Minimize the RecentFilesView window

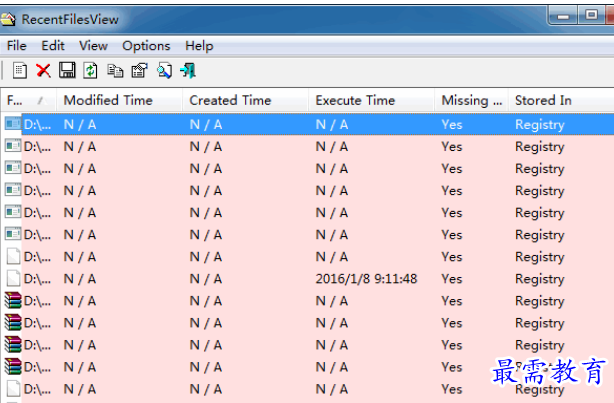pyautogui.click(x=563, y=16)
